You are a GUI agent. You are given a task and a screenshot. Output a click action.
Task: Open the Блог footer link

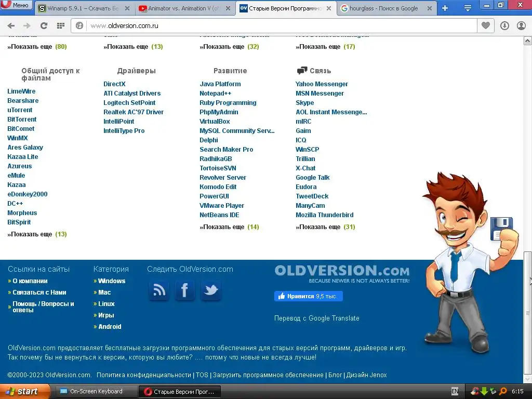pyautogui.click(x=335, y=375)
